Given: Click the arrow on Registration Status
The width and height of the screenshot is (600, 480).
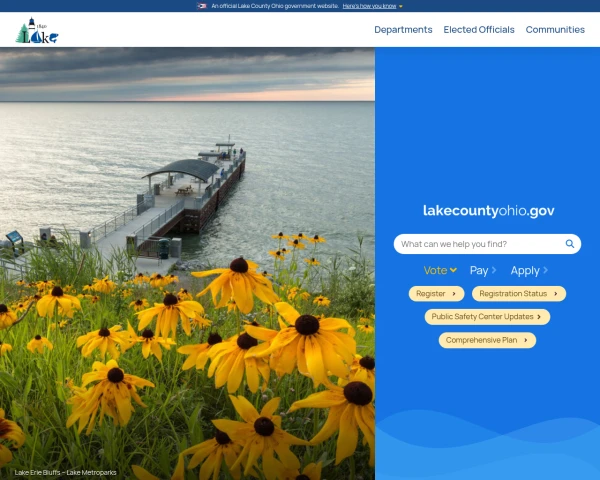Looking at the screenshot, I should (x=556, y=294).
